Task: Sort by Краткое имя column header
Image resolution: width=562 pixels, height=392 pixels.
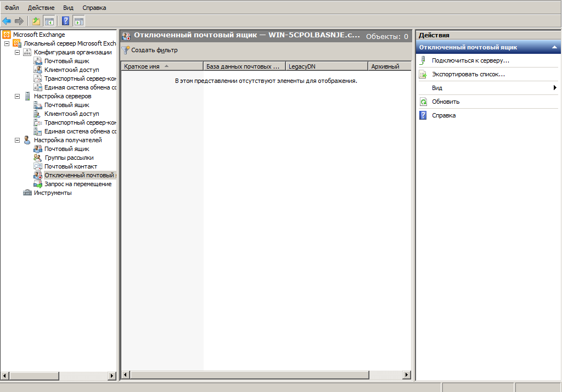Action: tap(162, 66)
